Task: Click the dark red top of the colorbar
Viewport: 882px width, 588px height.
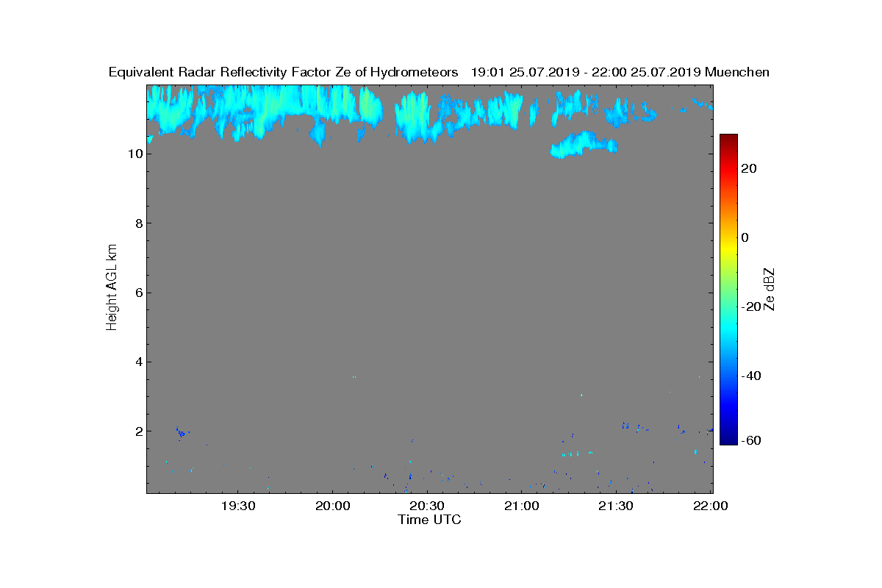Action: pos(728,139)
